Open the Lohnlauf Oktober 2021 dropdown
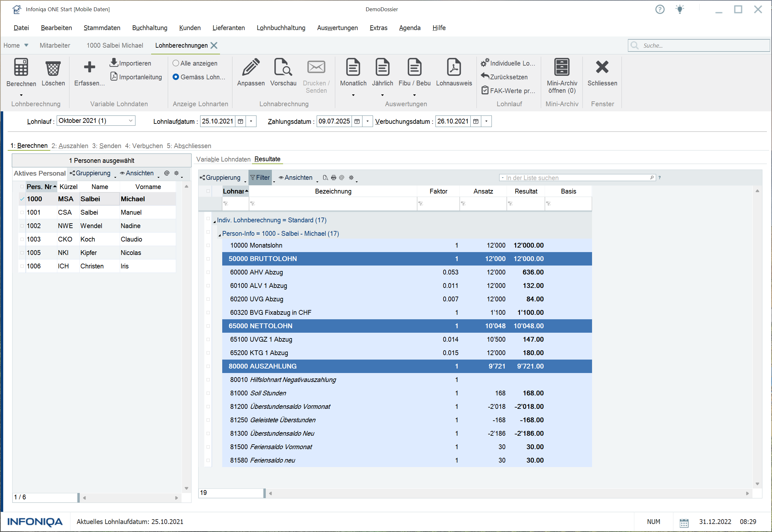Image resolution: width=772 pixels, height=532 pixels. (130, 121)
